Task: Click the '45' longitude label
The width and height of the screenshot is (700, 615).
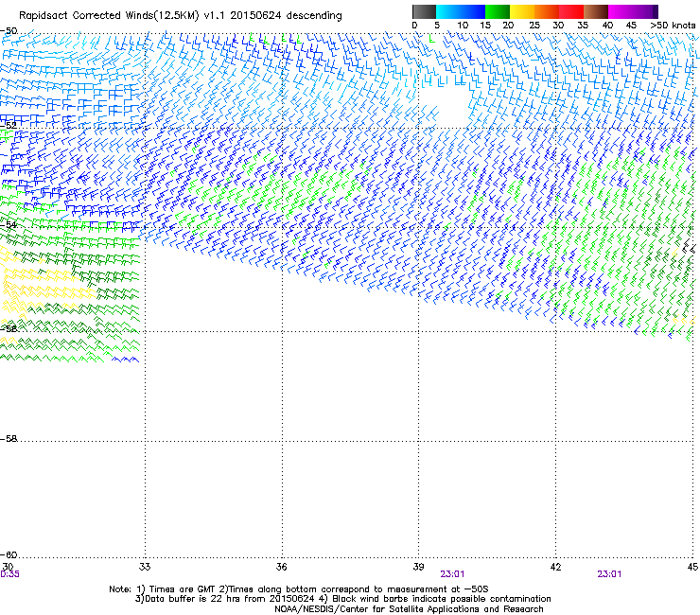Action: (692, 567)
